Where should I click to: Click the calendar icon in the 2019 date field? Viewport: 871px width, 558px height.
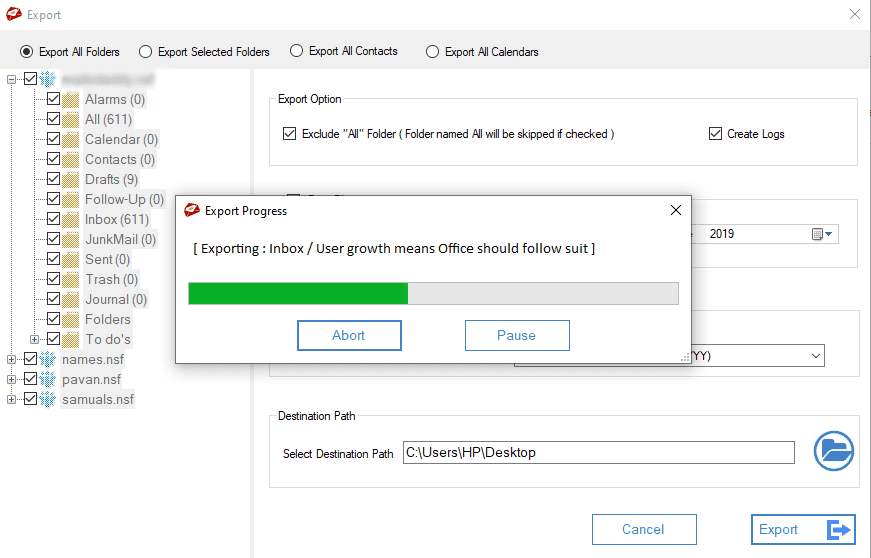click(817, 234)
